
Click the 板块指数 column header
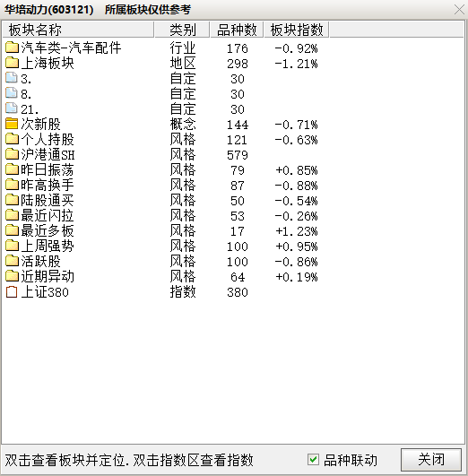coord(297,30)
